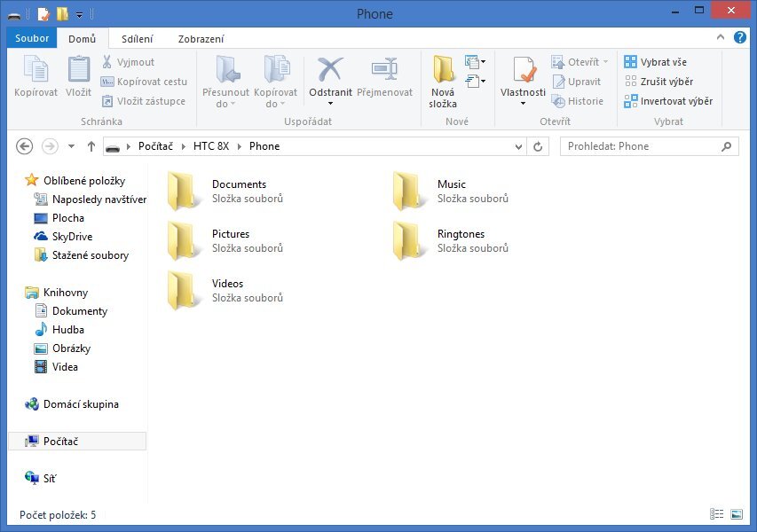Collapse the ribbon with the chevron

click(721, 38)
